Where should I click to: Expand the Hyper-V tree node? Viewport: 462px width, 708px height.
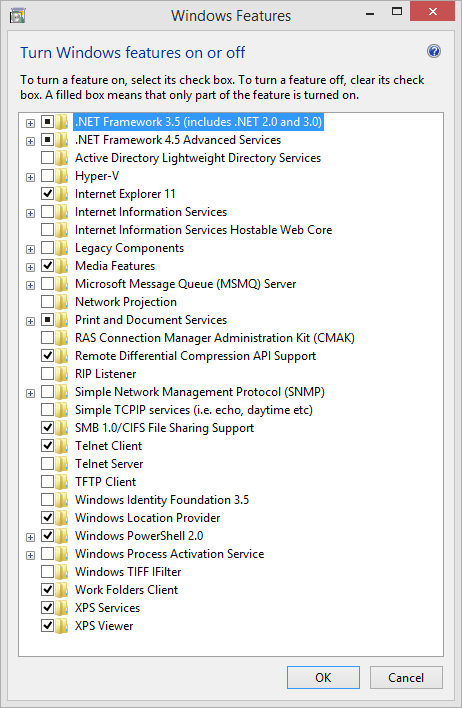click(x=30, y=177)
